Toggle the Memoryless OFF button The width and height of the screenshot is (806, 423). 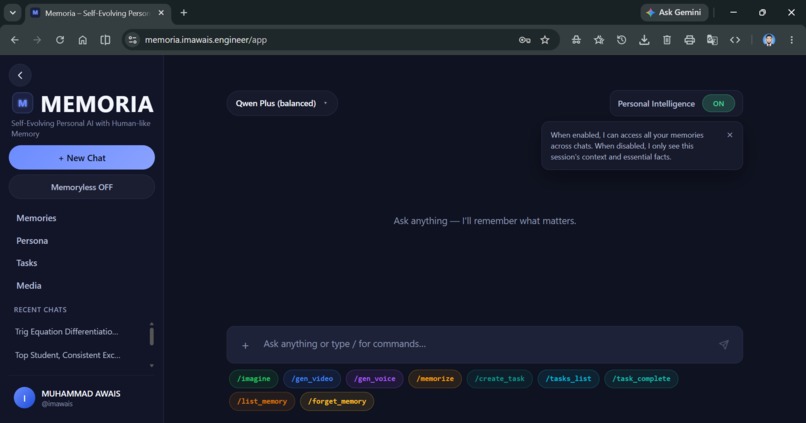pos(82,187)
